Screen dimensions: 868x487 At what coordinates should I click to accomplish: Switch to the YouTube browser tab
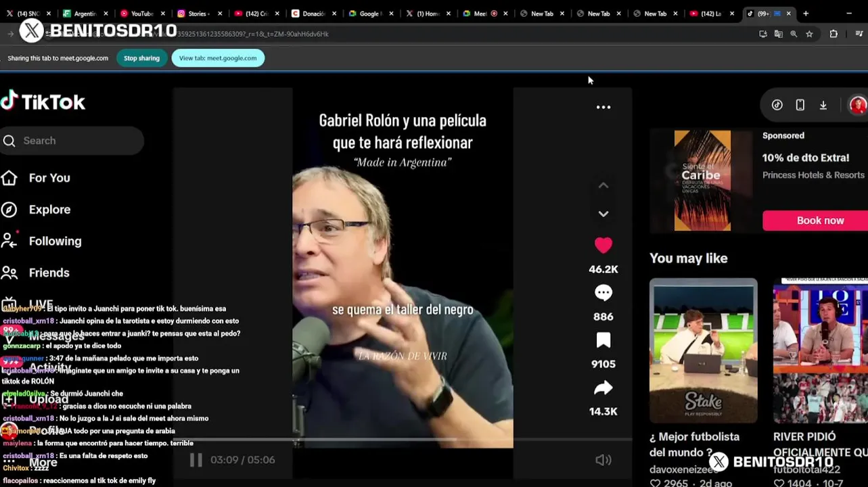(143, 14)
